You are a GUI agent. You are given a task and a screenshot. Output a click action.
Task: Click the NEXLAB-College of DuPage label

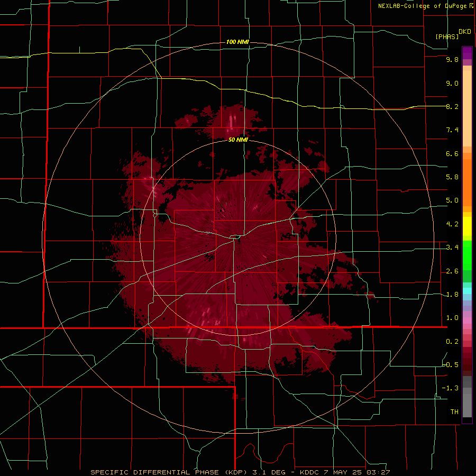click(x=426, y=6)
